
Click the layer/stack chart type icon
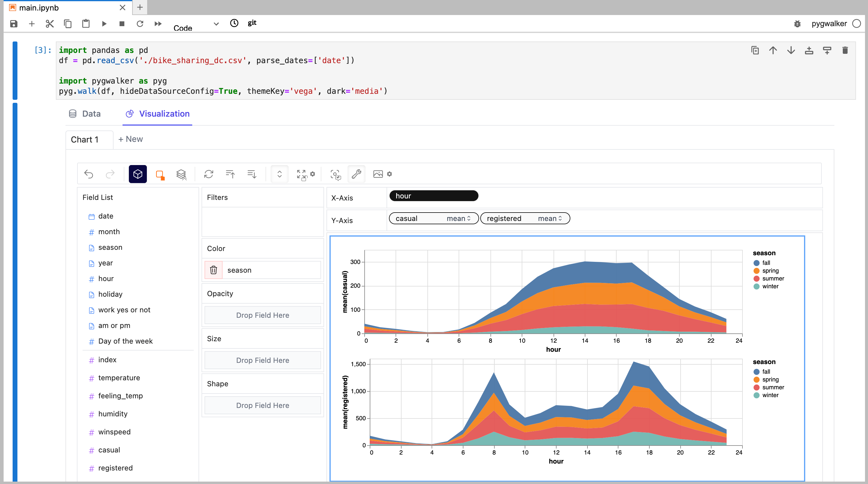point(181,173)
